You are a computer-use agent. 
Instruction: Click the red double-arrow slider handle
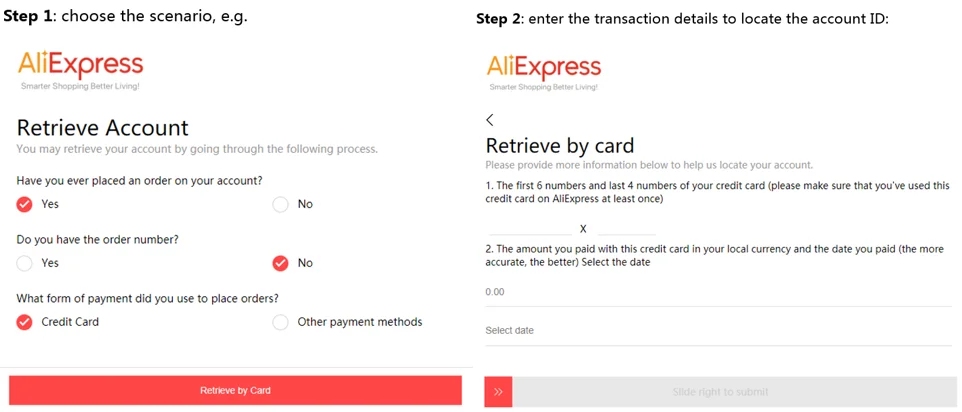(x=498, y=392)
